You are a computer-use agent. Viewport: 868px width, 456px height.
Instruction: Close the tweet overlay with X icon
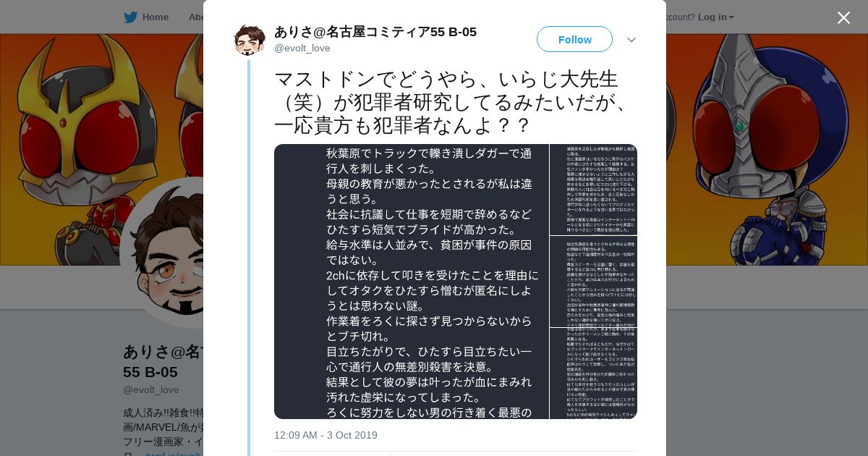tap(843, 17)
